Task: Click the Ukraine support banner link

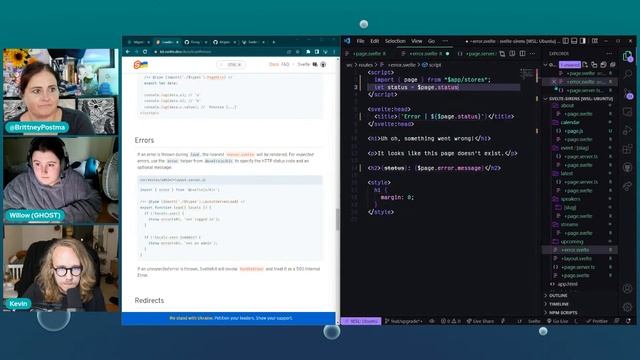Action: tap(231, 318)
